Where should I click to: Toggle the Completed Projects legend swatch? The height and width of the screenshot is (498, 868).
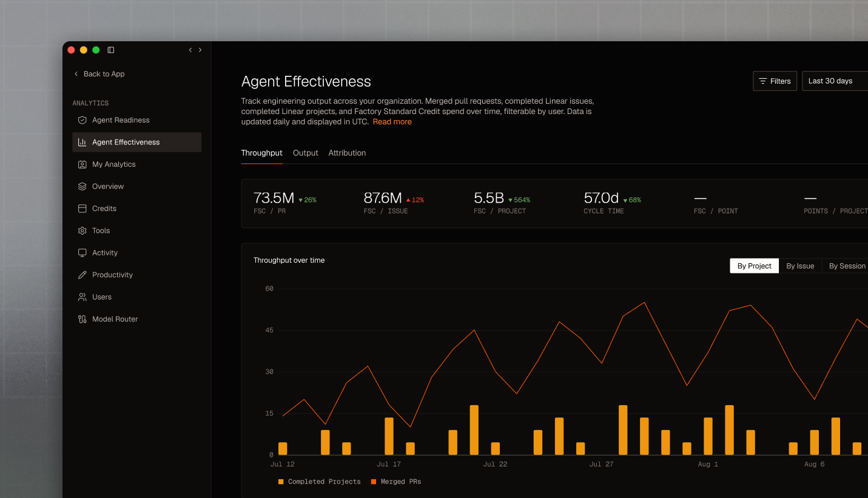281,482
